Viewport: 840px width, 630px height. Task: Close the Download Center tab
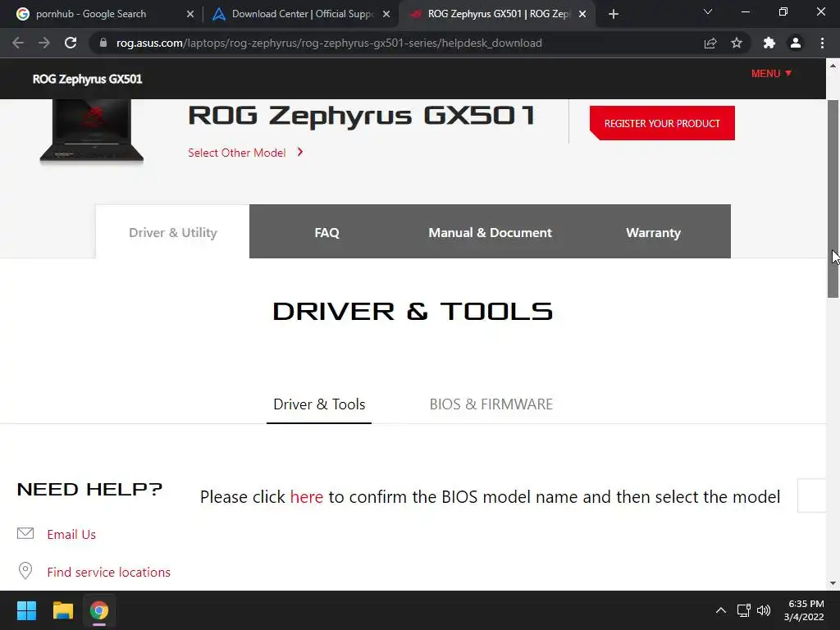(386, 14)
